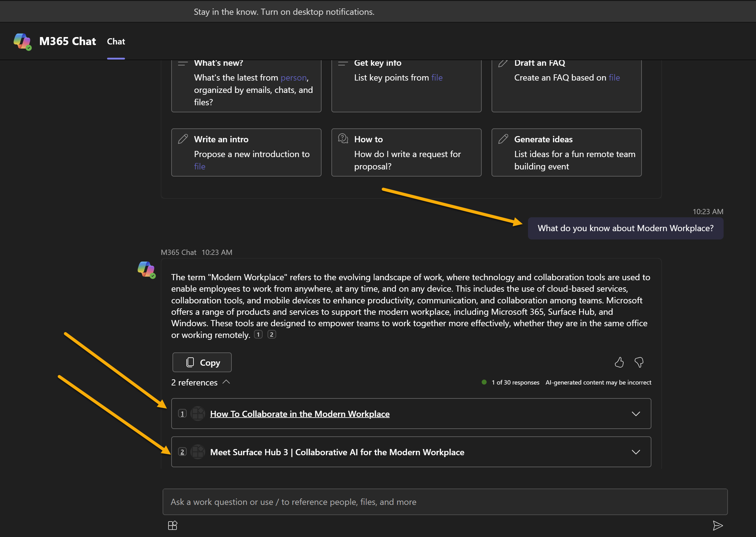Expand the How To Collaborate reference
756x537 pixels.
(636, 413)
